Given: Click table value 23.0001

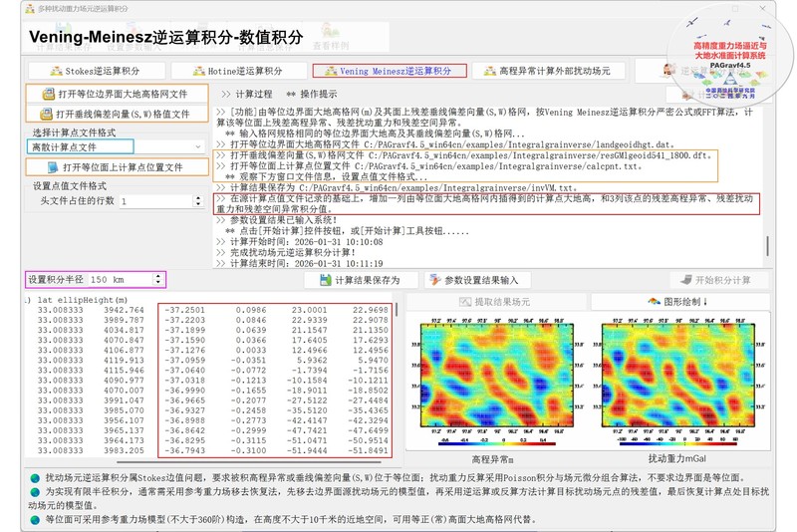Looking at the screenshot, I should (x=309, y=310).
